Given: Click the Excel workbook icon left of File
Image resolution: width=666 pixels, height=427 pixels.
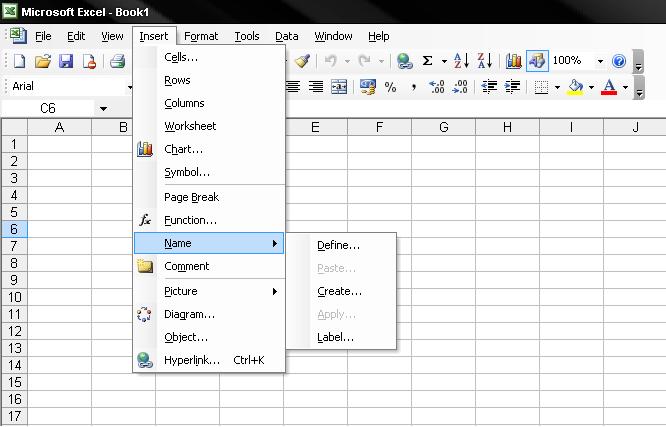Looking at the screenshot, I should (18, 36).
